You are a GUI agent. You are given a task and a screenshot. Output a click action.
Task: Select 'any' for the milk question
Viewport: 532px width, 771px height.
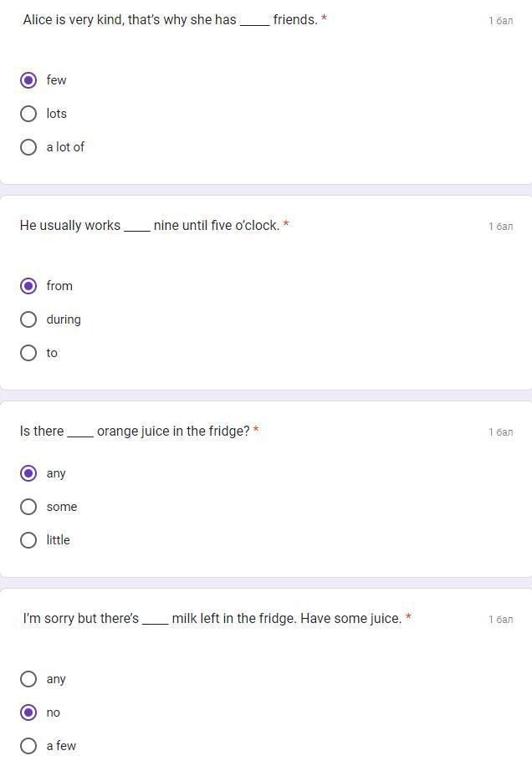coord(28,679)
